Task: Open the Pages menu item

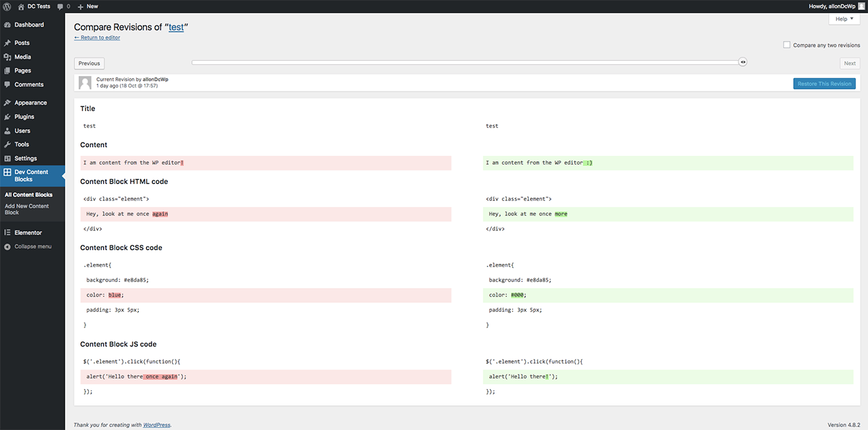Action: pyautogui.click(x=32, y=70)
